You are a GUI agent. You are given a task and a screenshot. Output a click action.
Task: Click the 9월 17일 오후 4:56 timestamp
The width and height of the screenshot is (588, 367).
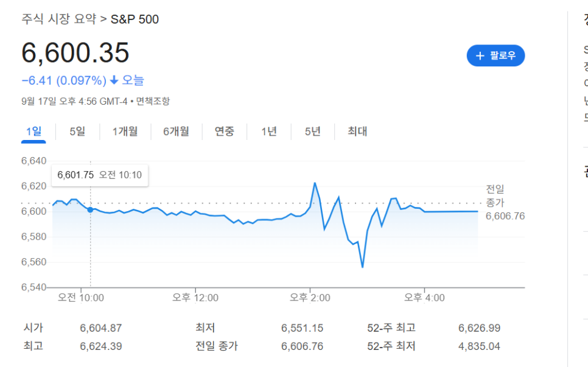point(74,101)
